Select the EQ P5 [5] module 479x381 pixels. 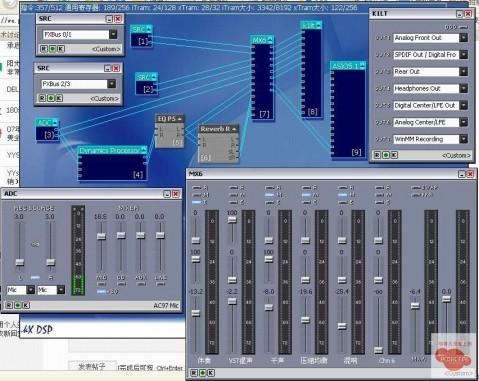(170, 131)
